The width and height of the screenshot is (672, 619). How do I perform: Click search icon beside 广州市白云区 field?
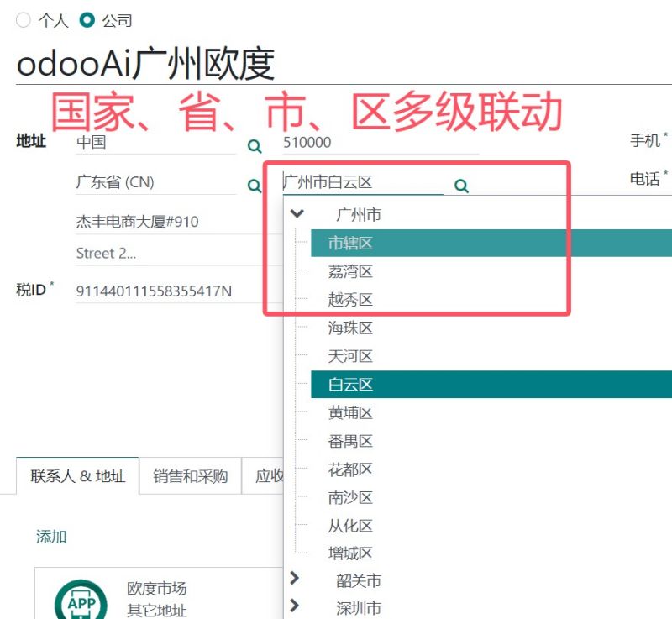click(461, 186)
